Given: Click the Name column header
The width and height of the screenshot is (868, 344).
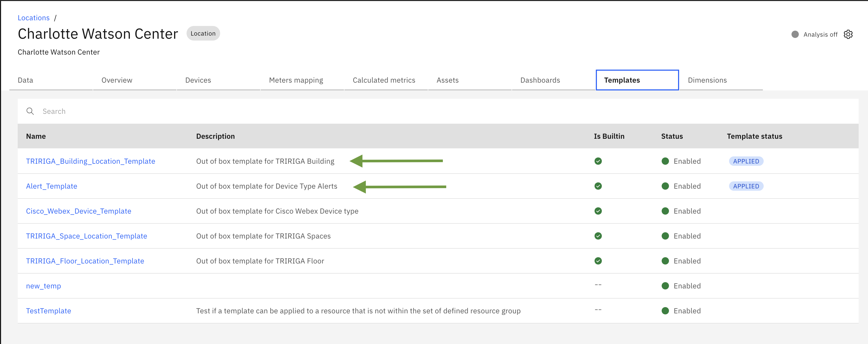Looking at the screenshot, I should pos(36,136).
